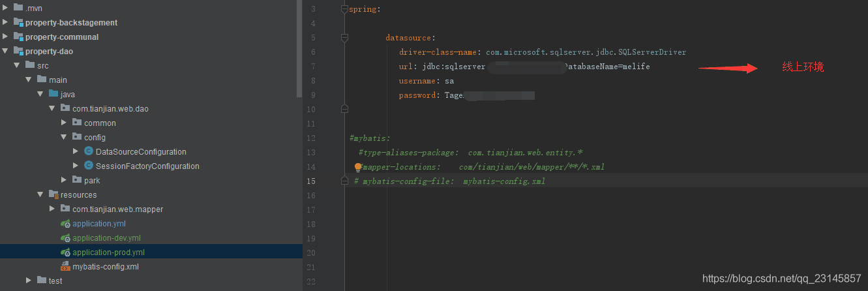This screenshot has width=868, height=291.
Task: Collapse the property-dao module tree
Action: point(5,52)
